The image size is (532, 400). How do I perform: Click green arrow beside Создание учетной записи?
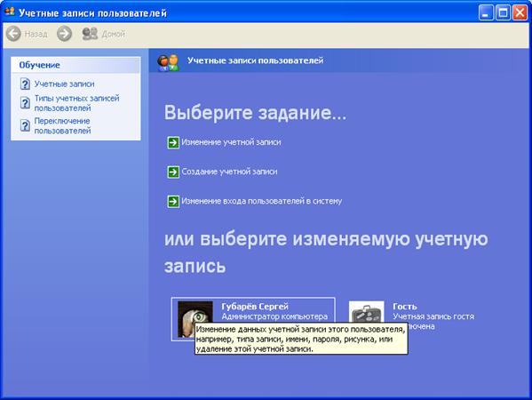click(x=173, y=172)
